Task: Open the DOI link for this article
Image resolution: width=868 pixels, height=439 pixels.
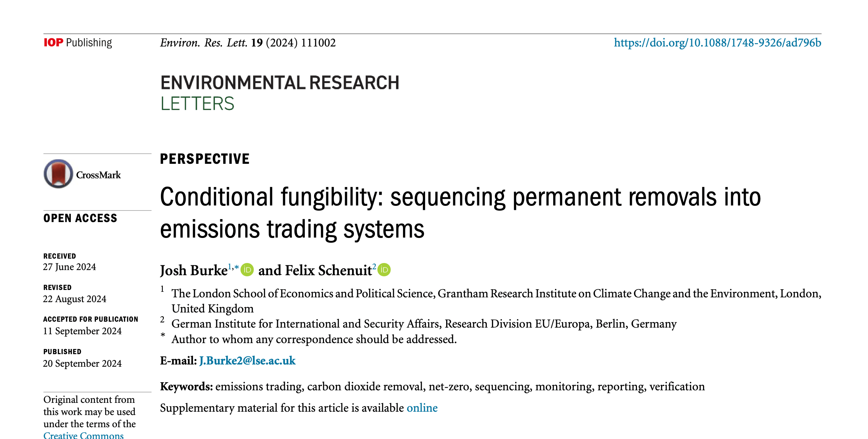Action: (717, 43)
